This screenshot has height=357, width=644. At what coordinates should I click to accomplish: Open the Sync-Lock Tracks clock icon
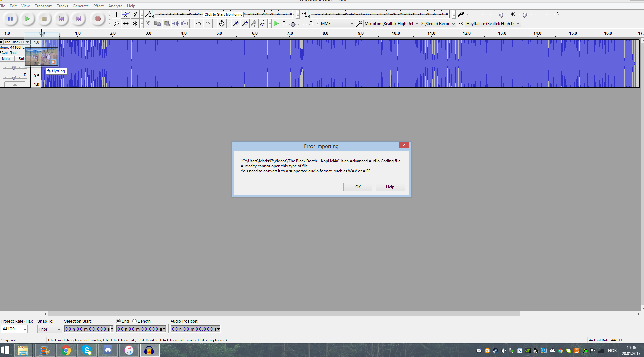(222, 23)
